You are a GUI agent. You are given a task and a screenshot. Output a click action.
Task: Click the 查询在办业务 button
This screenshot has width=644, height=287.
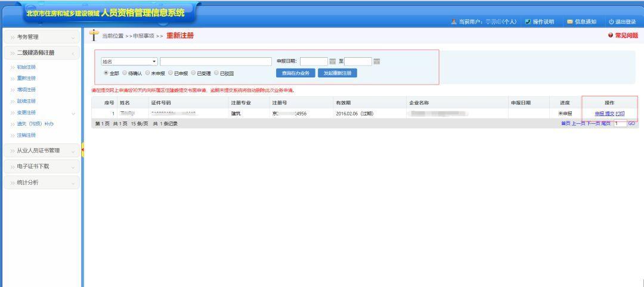tap(296, 73)
